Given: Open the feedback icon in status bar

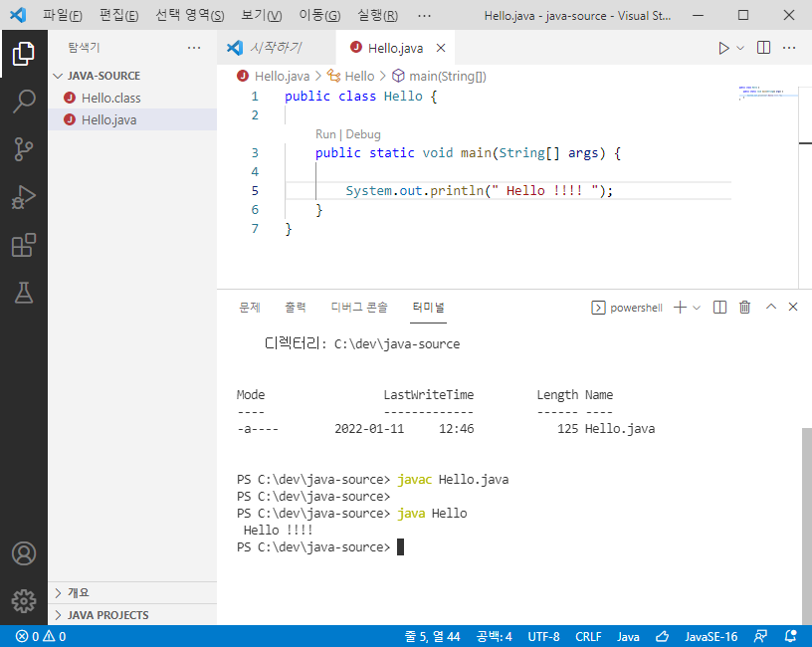Looking at the screenshot, I should click(x=760, y=636).
